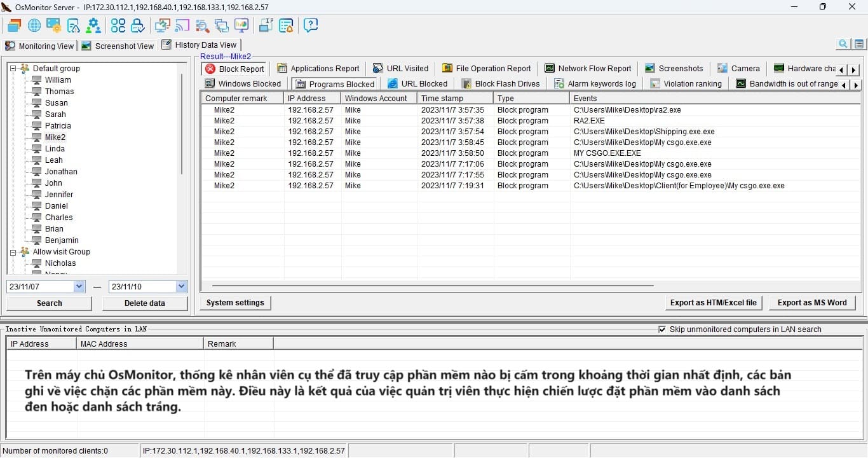The height and width of the screenshot is (458, 868).
Task: Click the globe toolbar icon
Action: click(x=34, y=25)
